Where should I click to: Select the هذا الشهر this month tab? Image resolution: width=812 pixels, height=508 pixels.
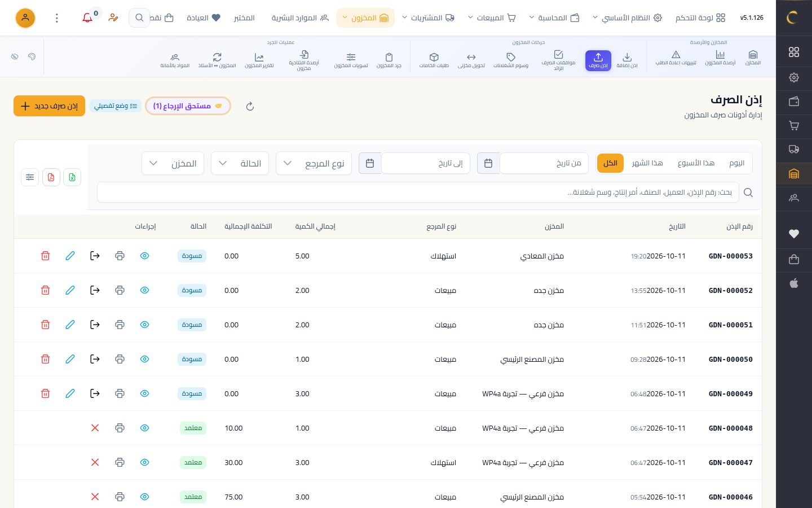click(x=647, y=163)
